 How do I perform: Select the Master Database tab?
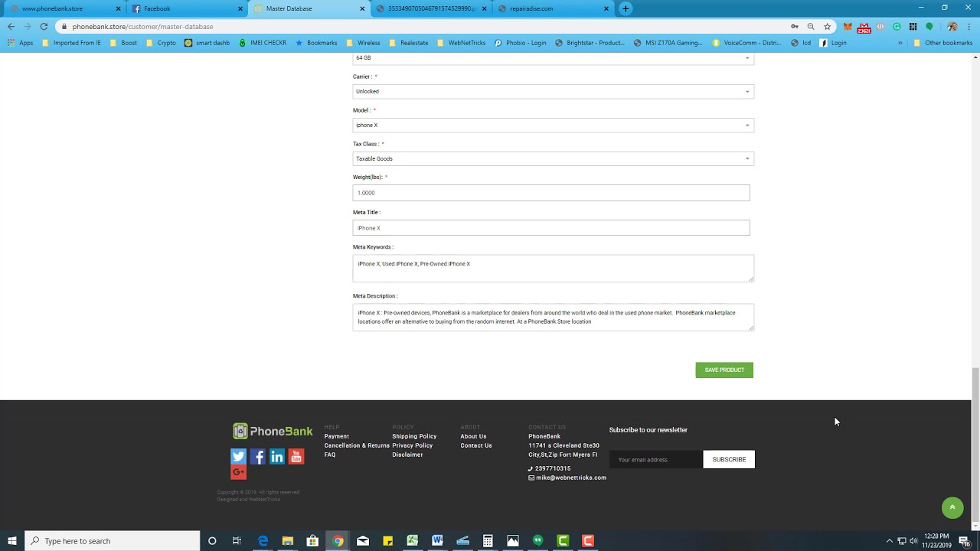[309, 8]
